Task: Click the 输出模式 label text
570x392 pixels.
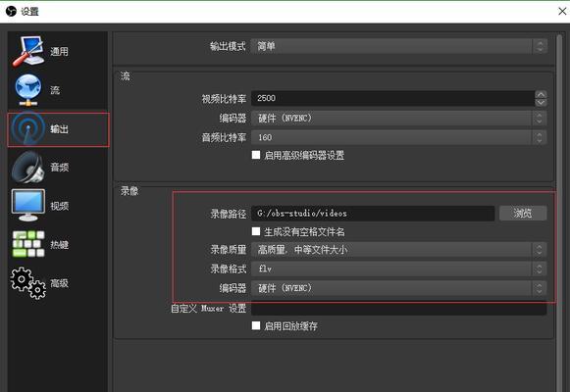Action: click(x=228, y=46)
